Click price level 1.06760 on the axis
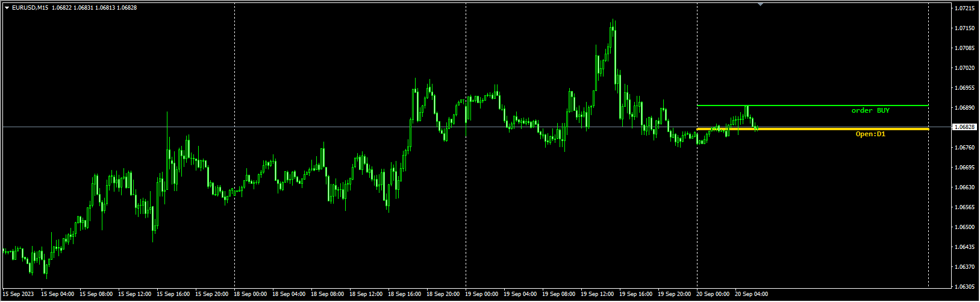 (x=965, y=148)
